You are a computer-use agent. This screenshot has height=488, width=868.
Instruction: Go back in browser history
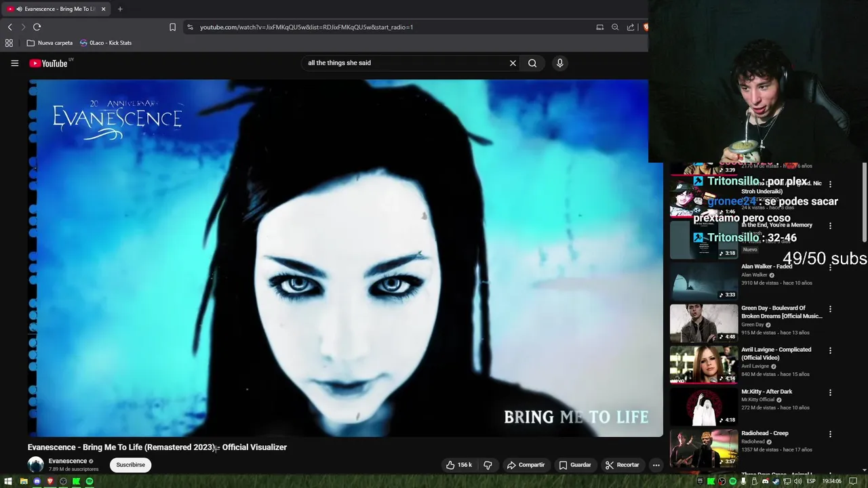9,27
